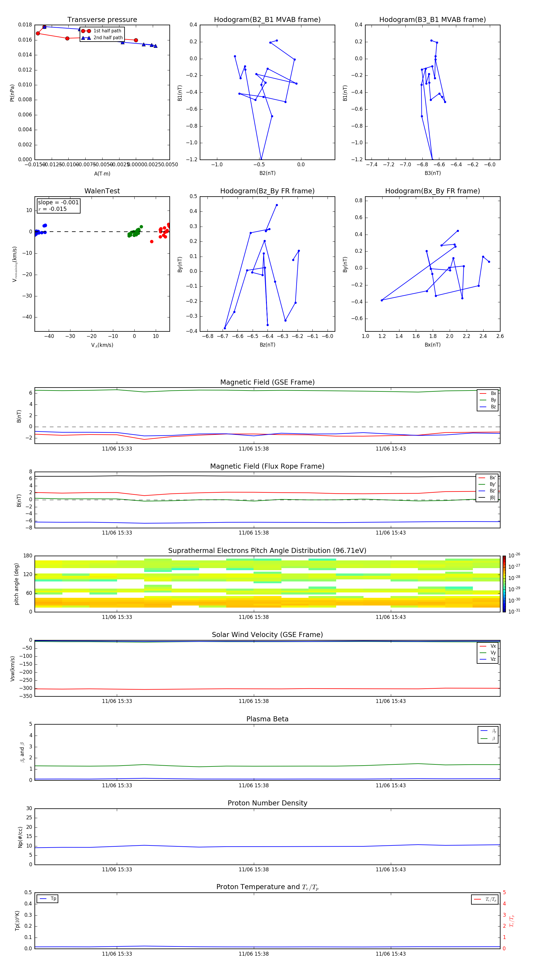Click the Bz legend entry in GSE magnetic field
The height and width of the screenshot is (980, 535).
[x=488, y=407]
